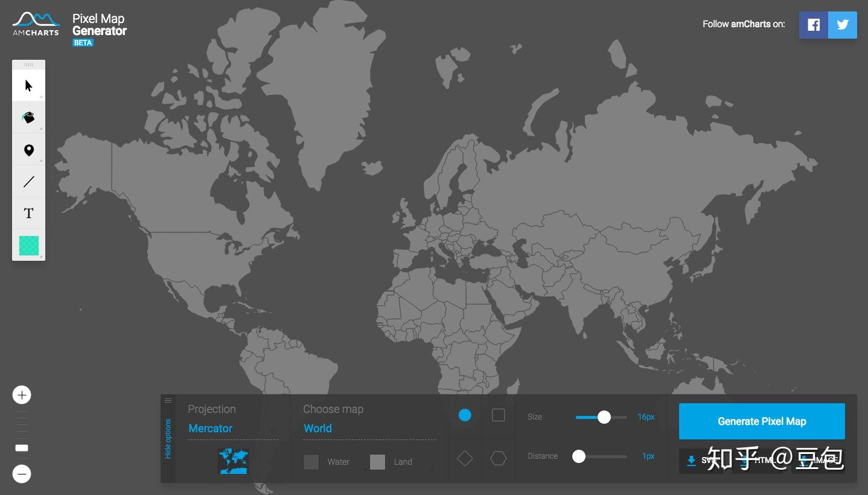Image resolution: width=868 pixels, height=495 pixels.
Task: Open the teal color swatch picker
Action: click(x=28, y=245)
